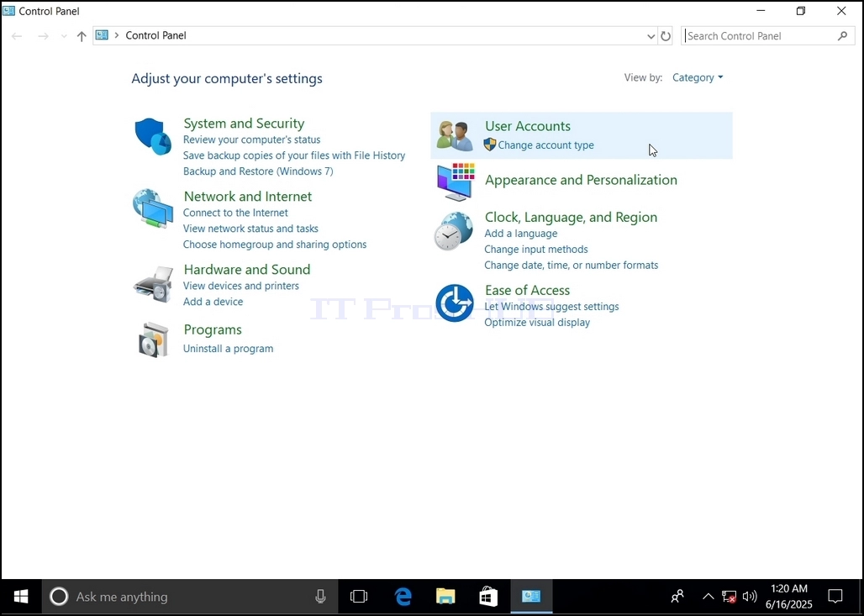Click the Ask me anything search box

click(x=191, y=597)
